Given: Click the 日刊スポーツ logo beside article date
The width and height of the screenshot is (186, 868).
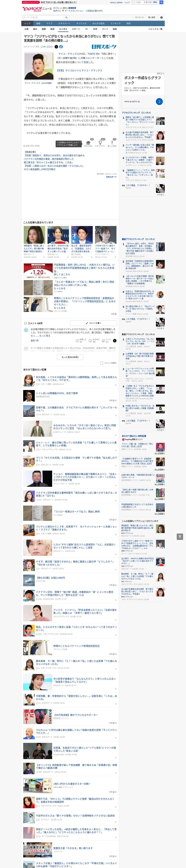Looking at the screenshot, I should point(104,47).
